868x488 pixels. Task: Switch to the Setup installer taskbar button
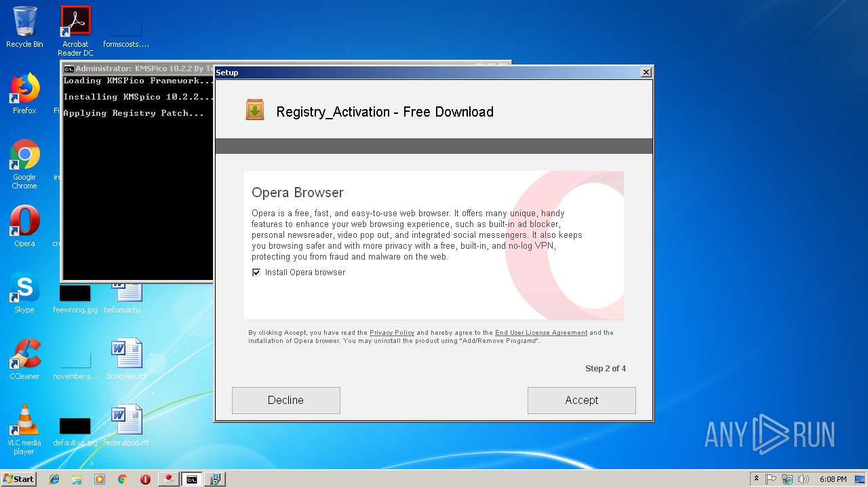click(215, 479)
